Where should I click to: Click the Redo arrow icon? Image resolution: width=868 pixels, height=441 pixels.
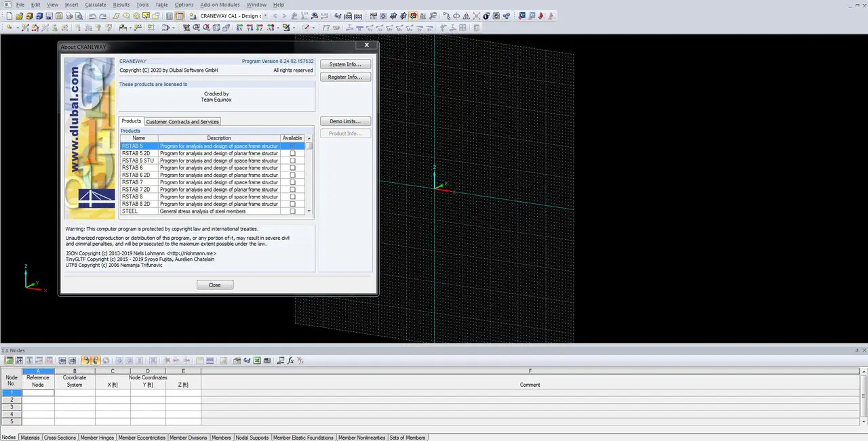102,16
